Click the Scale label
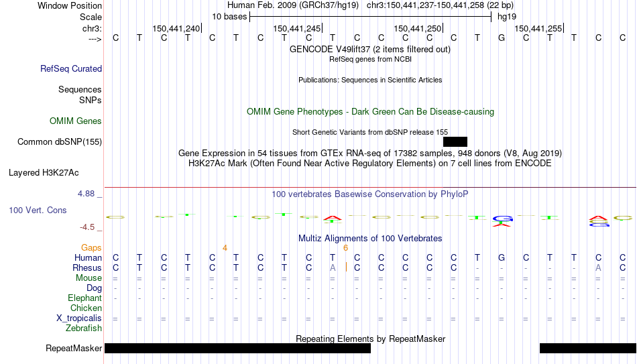The image size is (637, 364). click(91, 17)
